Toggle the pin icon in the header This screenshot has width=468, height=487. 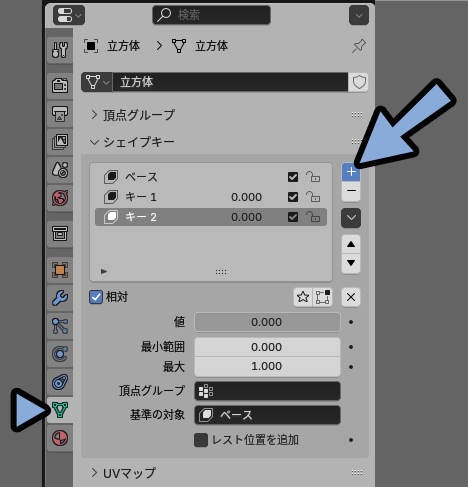point(359,46)
